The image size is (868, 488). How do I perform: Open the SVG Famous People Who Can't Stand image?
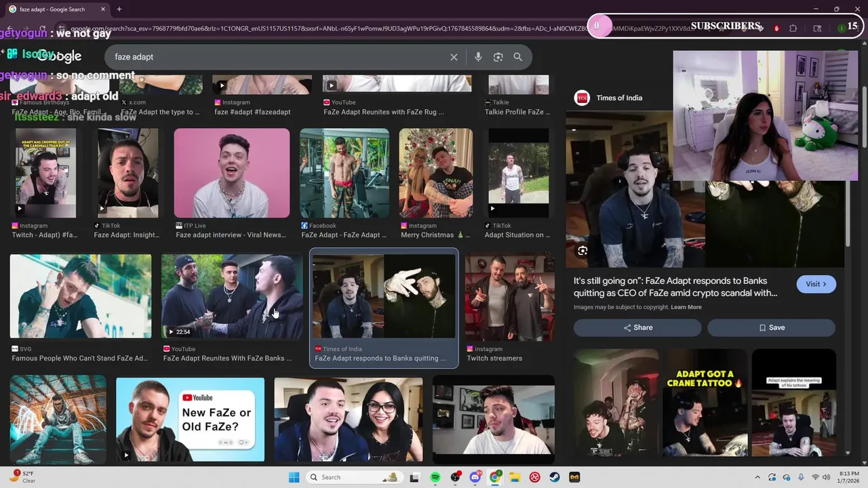pyautogui.click(x=81, y=296)
